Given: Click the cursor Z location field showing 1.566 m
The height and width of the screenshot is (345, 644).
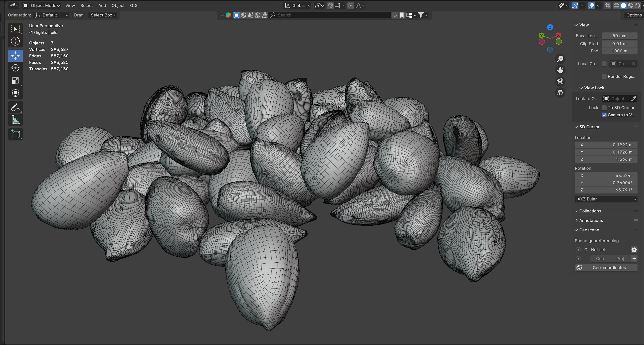Looking at the screenshot, I should coord(606,159).
